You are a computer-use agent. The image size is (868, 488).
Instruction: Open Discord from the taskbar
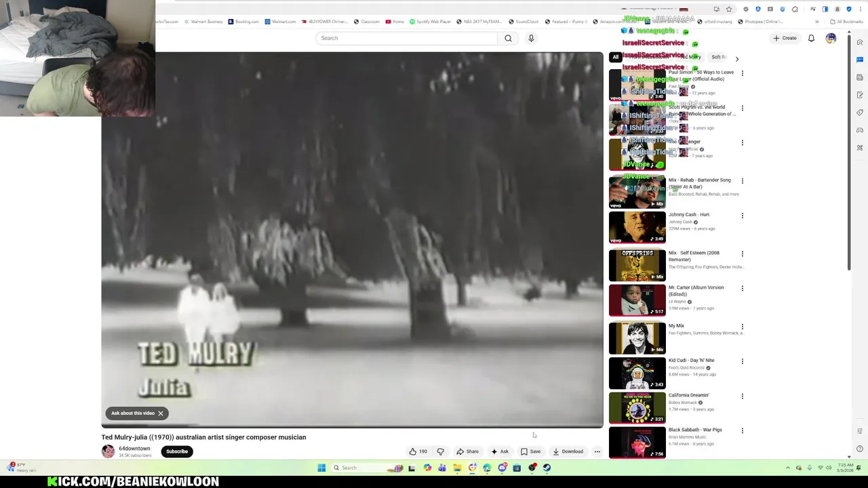click(502, 468)
